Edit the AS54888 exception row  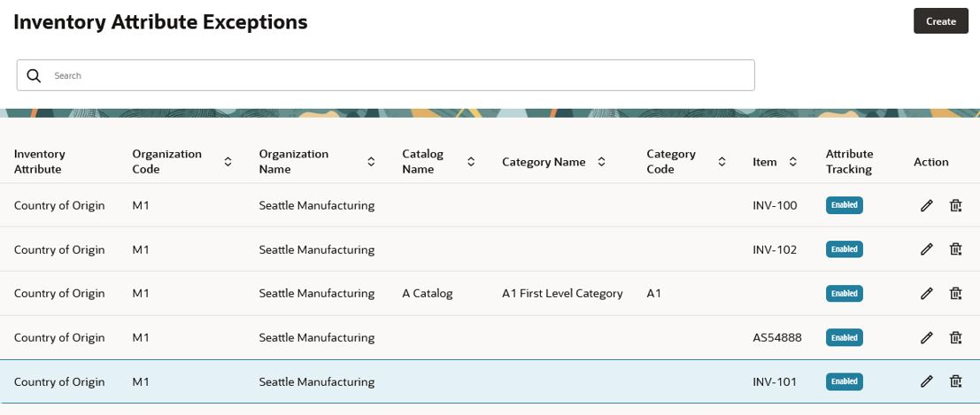[926, 337]
